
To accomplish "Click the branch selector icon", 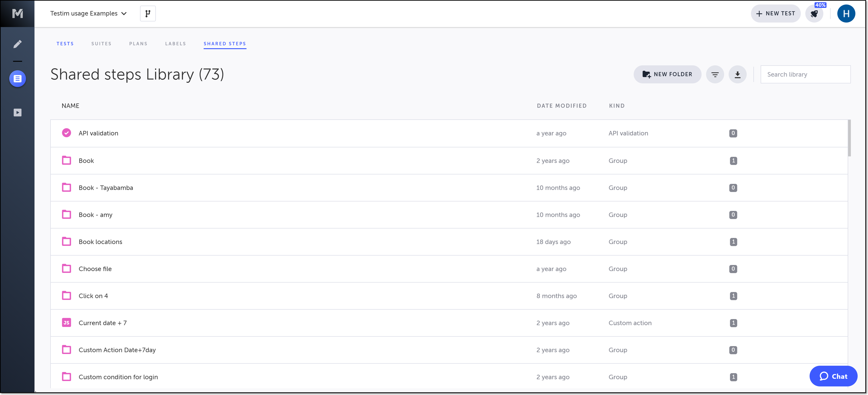I will [147, 14].
